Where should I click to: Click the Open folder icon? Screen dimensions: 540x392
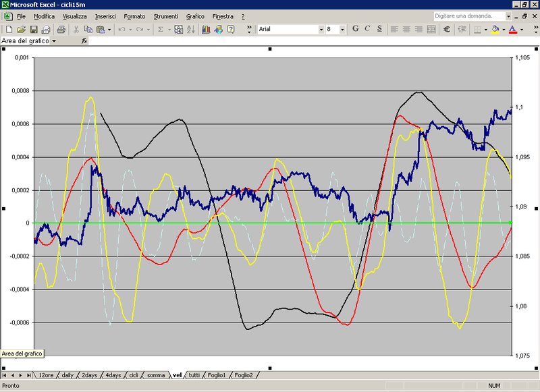(x=21, y=29)
